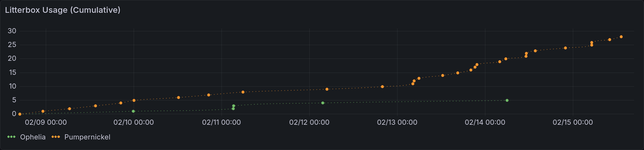The width and height of the screenshot is (644, 150).
Task: Click the final Pumpernickel data point at the far right
Action: (621, 37)
